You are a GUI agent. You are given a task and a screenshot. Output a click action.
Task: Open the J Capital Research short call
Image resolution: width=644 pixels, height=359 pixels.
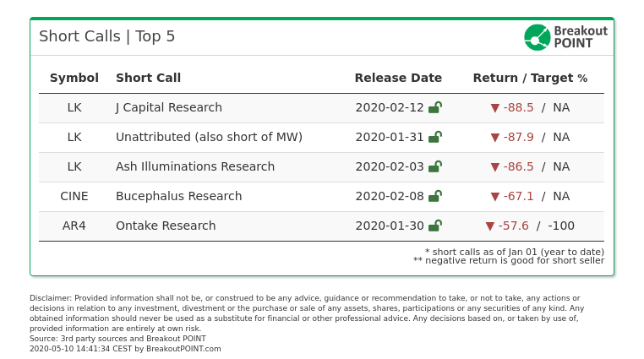pyautogui.click(x=169, y=107)
